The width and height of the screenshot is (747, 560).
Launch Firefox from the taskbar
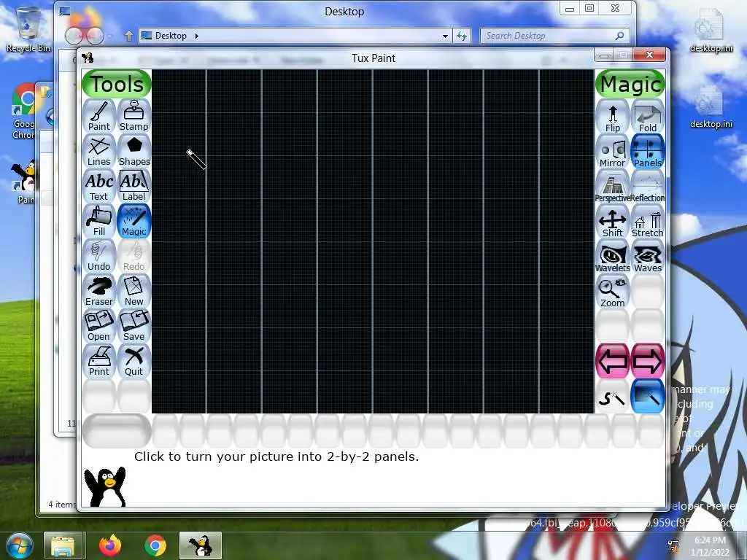[x=110, y=545]
